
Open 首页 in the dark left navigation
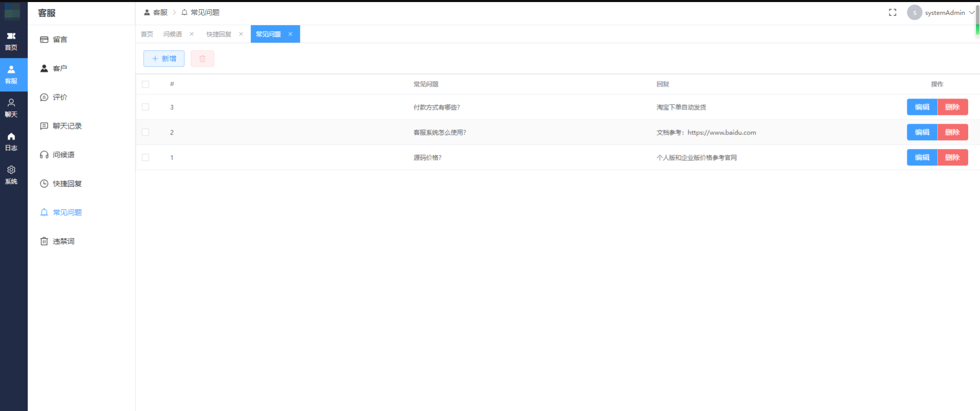11,41
